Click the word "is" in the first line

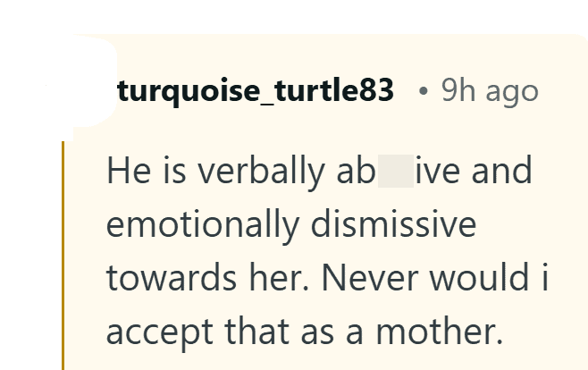coord(164,172)
